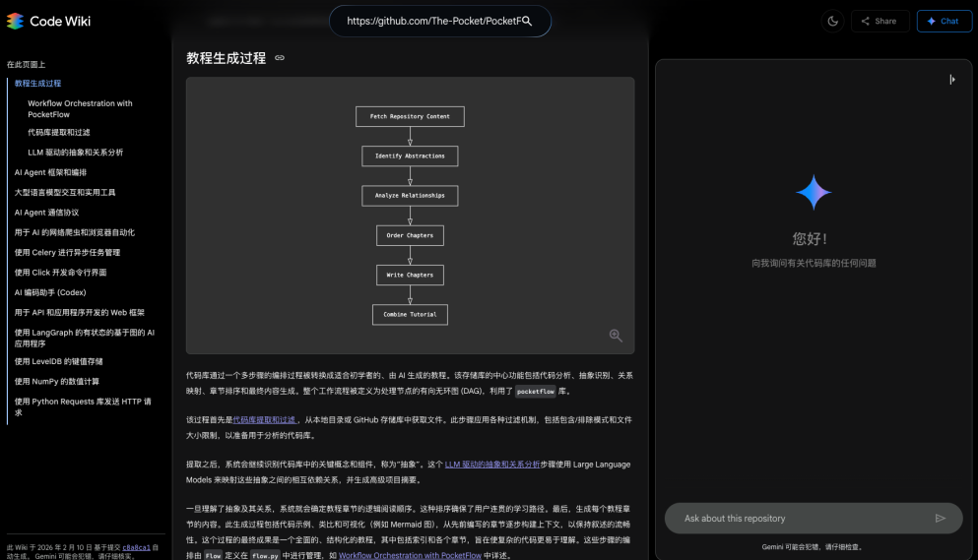Follow the LLM 驱动的抽象和关系分析 inline link

[x=491, y=463]
